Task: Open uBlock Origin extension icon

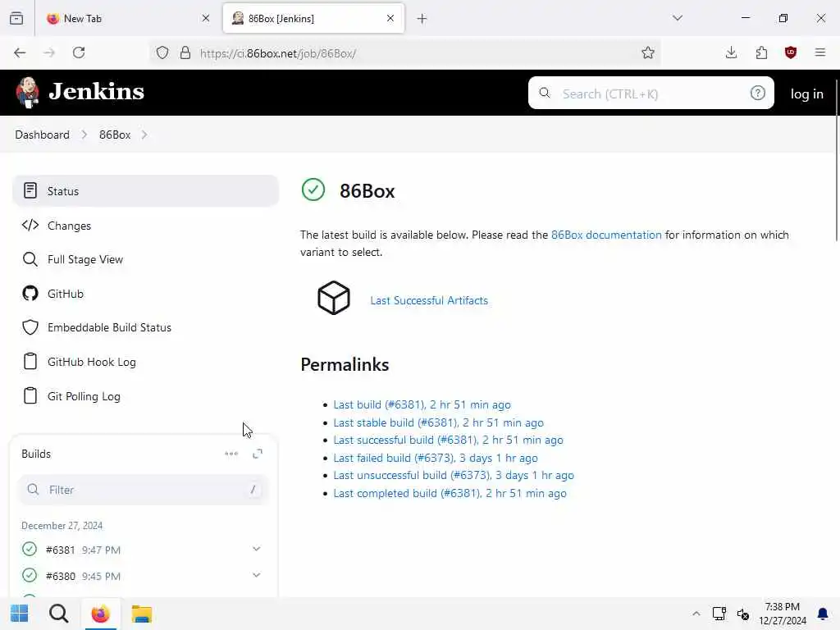Action: pos(791,52)
